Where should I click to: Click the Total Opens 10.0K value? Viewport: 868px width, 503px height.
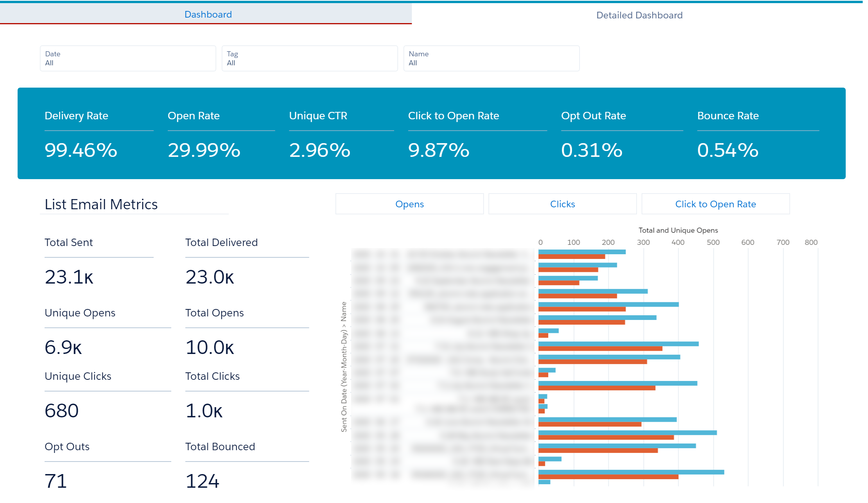point(210,347)
